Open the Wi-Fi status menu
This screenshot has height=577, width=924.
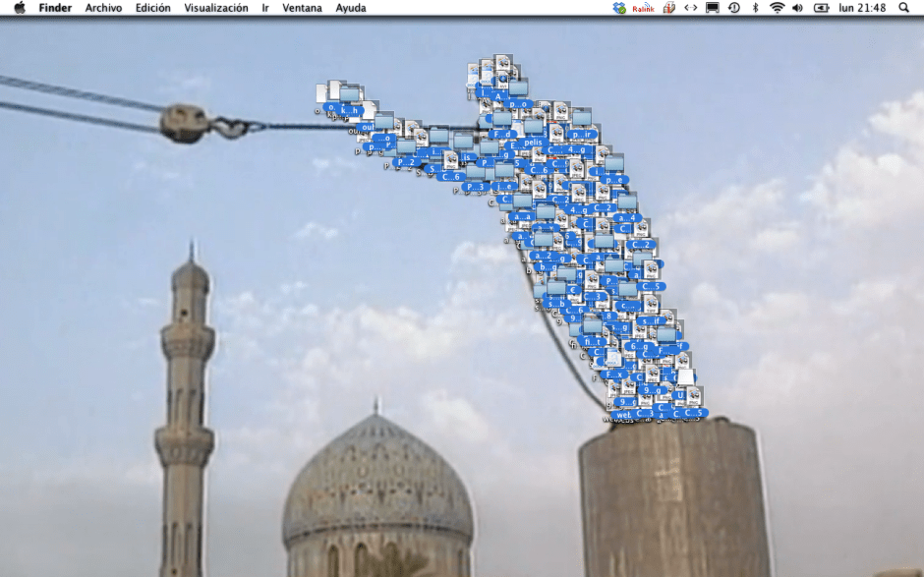point(777,8)
